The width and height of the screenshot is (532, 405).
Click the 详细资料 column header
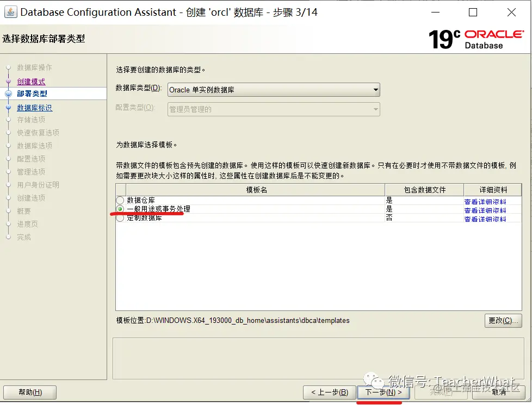[493, 190]
